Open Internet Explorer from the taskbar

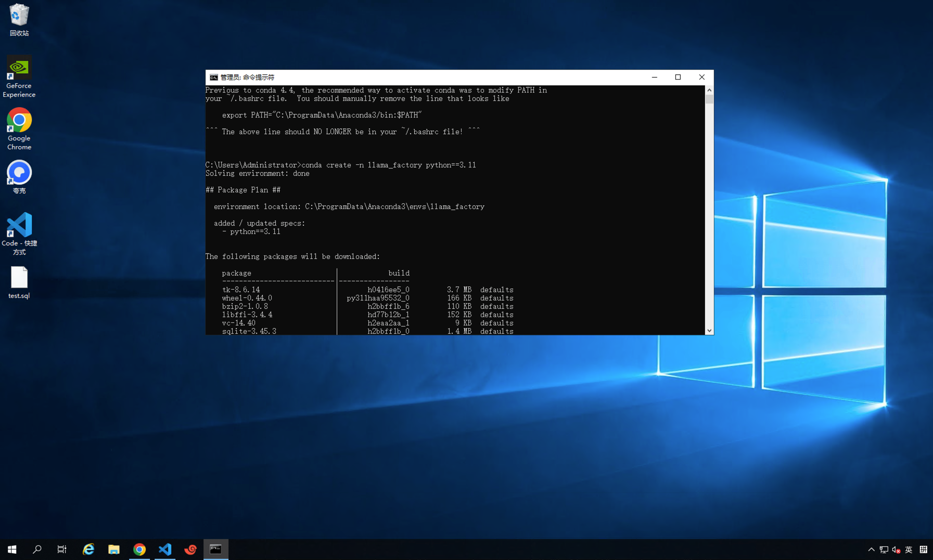88,549
